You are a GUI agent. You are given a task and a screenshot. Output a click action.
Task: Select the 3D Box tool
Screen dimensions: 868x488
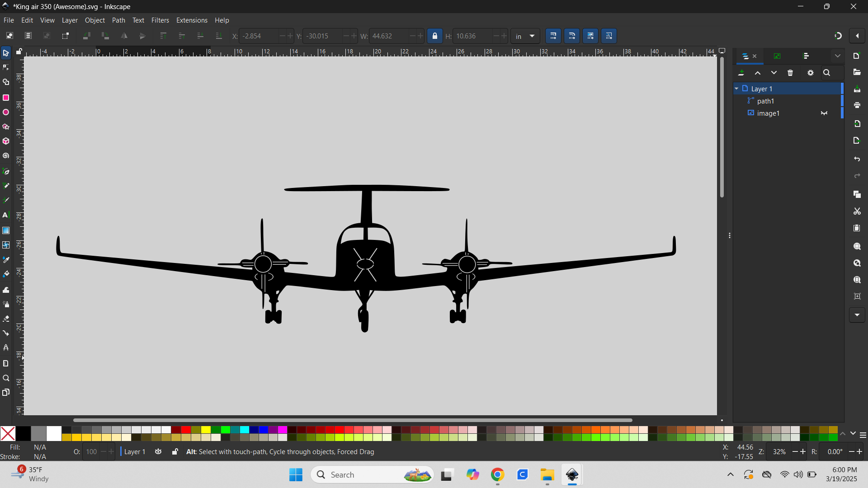(6, 141)
